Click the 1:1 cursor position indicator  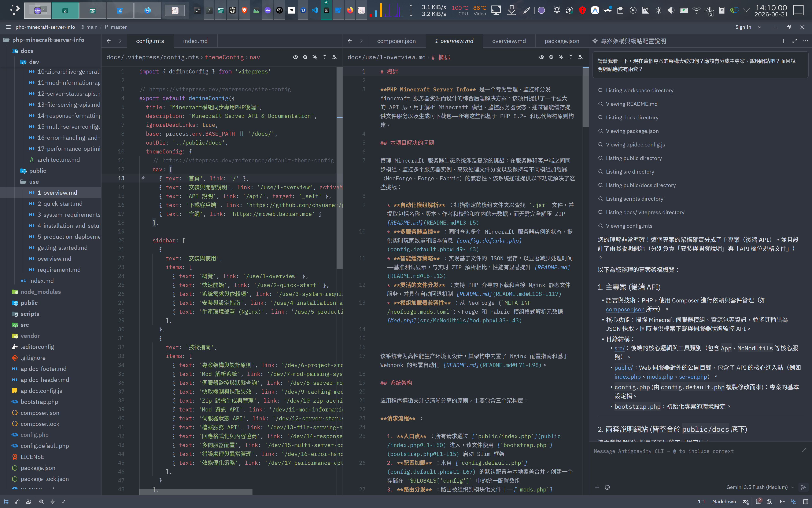pyautogui.click(x=701, y=501)
